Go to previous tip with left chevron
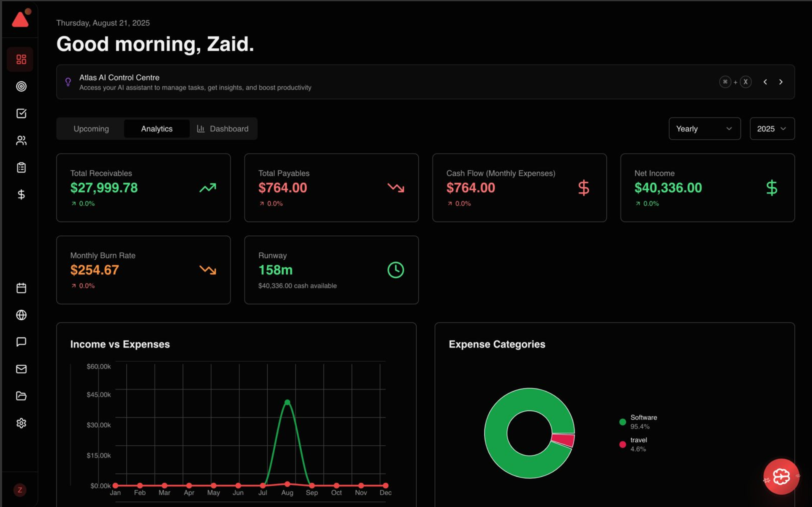The image size is (812, 507). click(765, 82)
